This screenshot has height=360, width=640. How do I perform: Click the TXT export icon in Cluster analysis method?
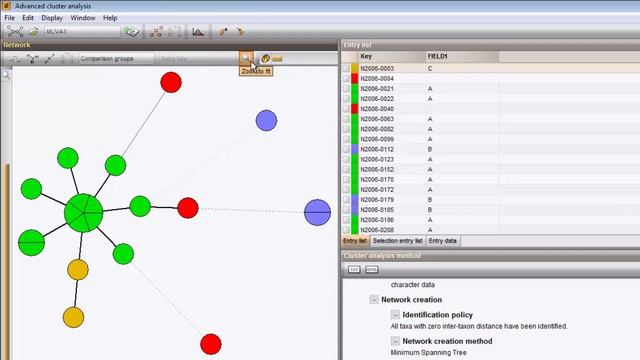[x=354, y=270]
